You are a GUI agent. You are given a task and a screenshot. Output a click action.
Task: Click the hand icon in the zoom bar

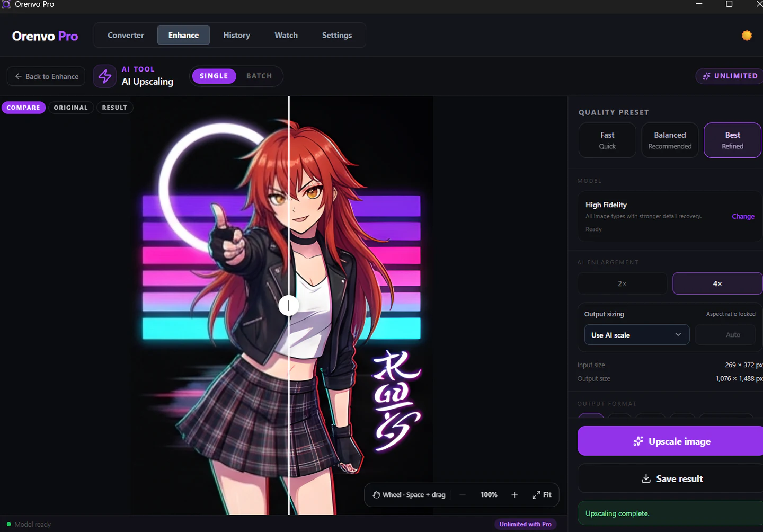[x=376, y=495]
